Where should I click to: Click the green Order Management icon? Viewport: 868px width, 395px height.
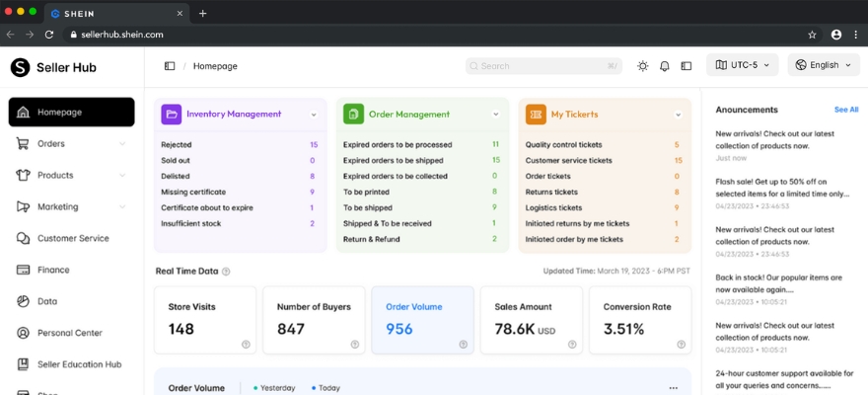353,115
